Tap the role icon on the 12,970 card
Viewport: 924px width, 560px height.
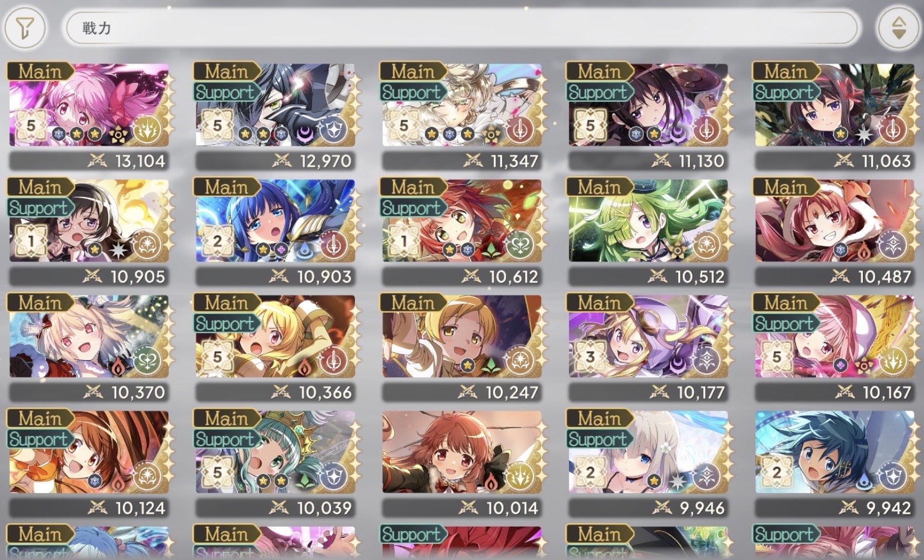pyautogui.click(x=332, y=129)
